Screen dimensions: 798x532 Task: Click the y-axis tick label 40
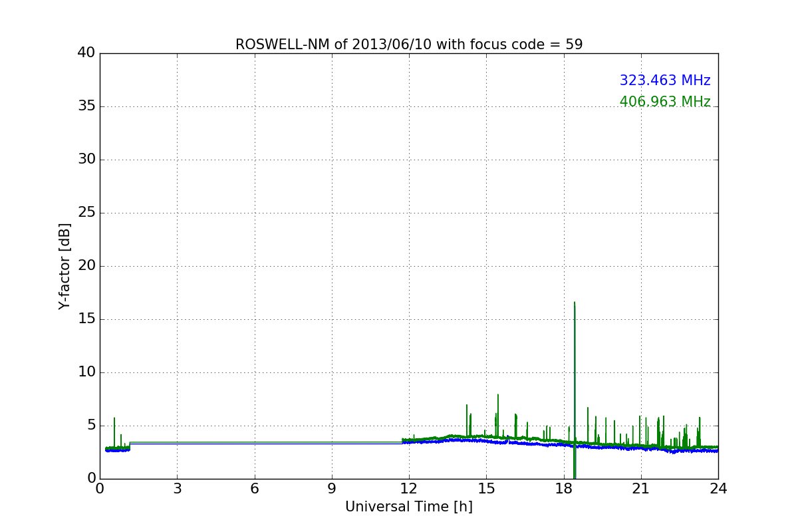coord(86,53)
